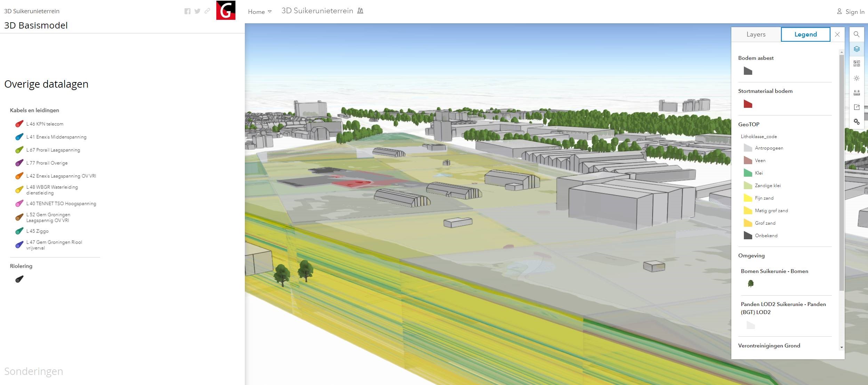The image size is (868, 385).
Task: Select the measure ruler tool
Action: pyautogui.click(x=857, y=93)
